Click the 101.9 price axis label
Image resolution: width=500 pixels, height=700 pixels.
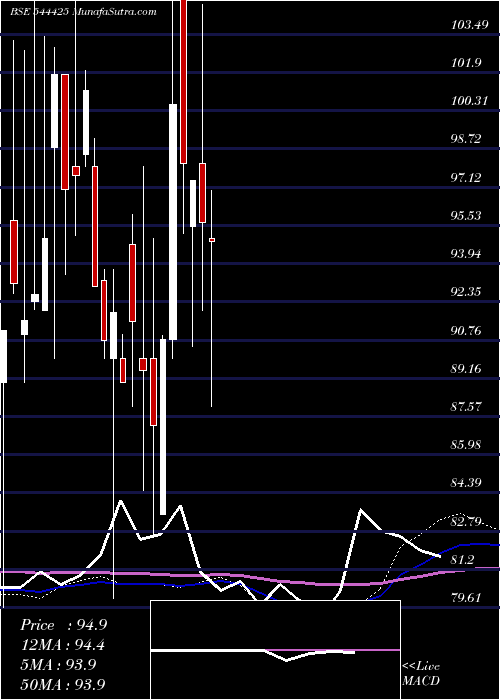(467, 63)
